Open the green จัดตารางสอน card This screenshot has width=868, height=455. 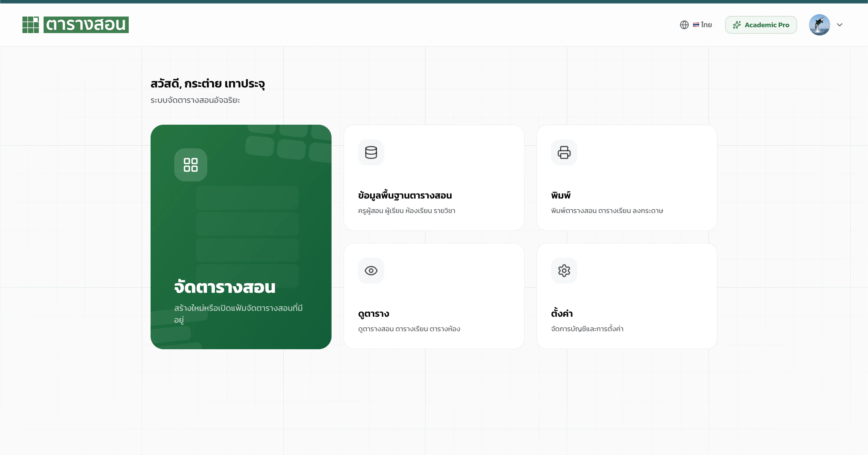click(x=241, y=236)
